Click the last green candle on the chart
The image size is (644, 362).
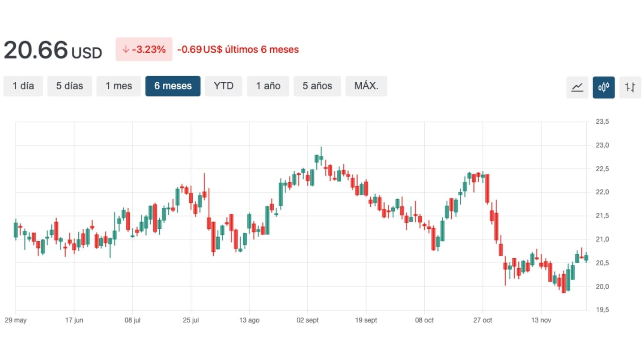coord(586,258)
